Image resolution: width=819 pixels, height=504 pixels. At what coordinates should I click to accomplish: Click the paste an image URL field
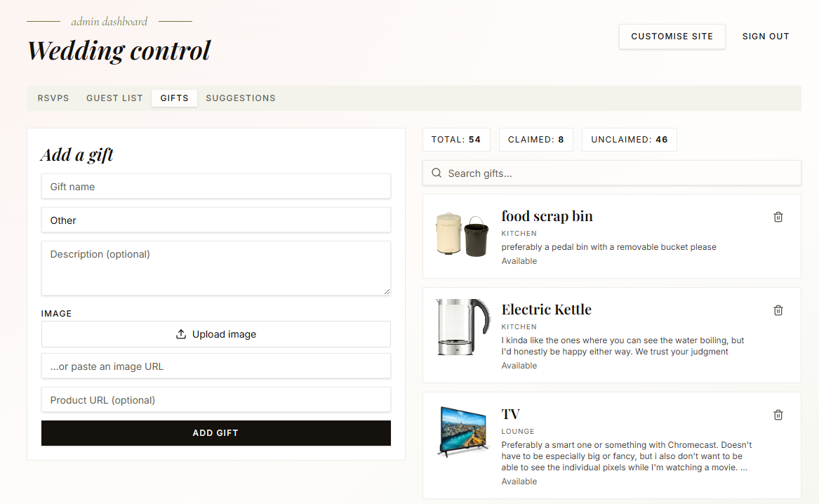[x=215, y=366]
